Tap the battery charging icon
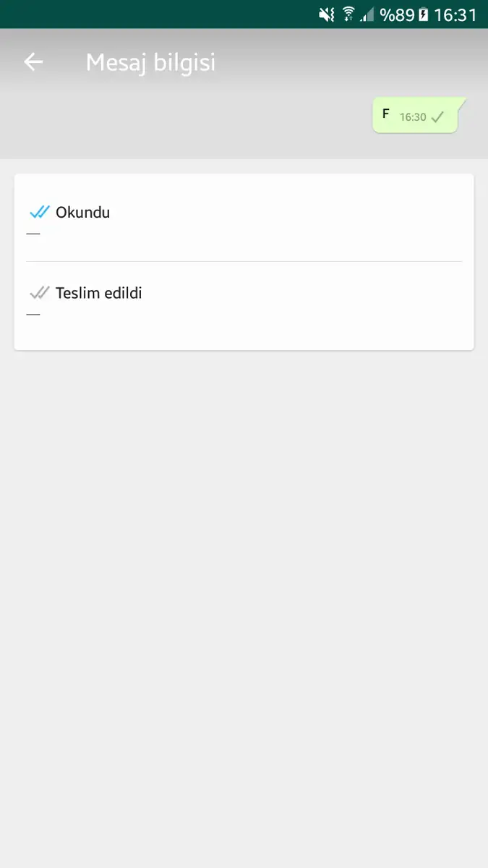 pyautogui.click(x=423, y=14)
